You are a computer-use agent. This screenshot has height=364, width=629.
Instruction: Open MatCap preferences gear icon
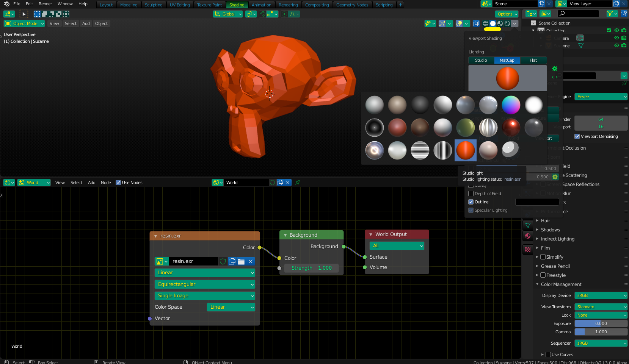click(555, 69)
